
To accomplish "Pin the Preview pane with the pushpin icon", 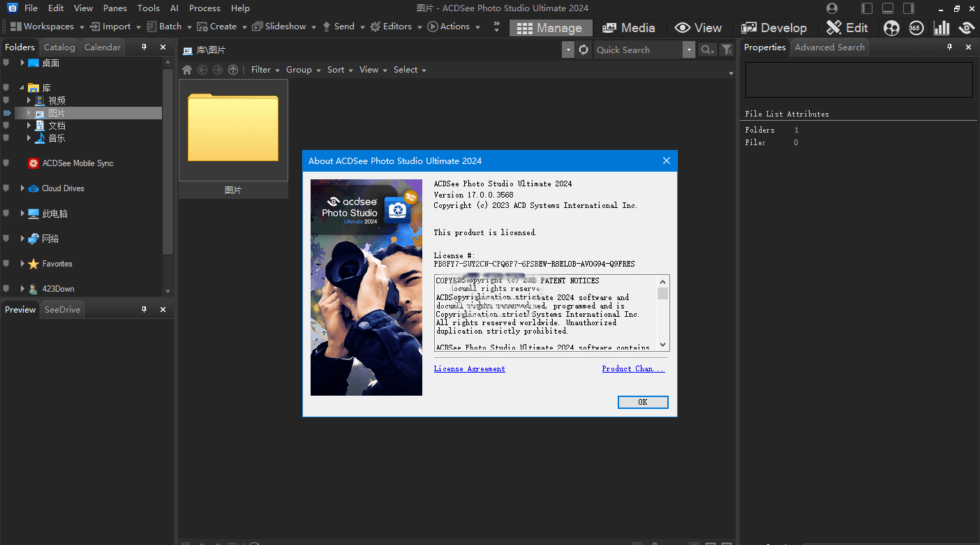I will tap(144, 309).
